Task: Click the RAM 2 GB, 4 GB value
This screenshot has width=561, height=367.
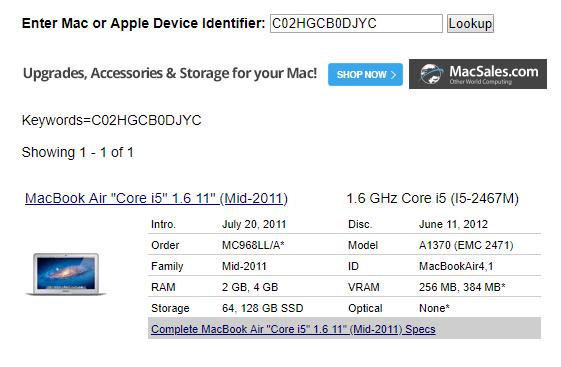Action: pyautogui.click(x=250, y=287)
